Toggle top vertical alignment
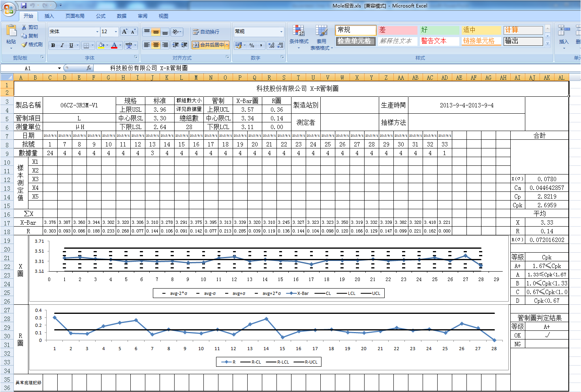The height and width of the screenshot is (392, 581). click(x=147, y=32)
